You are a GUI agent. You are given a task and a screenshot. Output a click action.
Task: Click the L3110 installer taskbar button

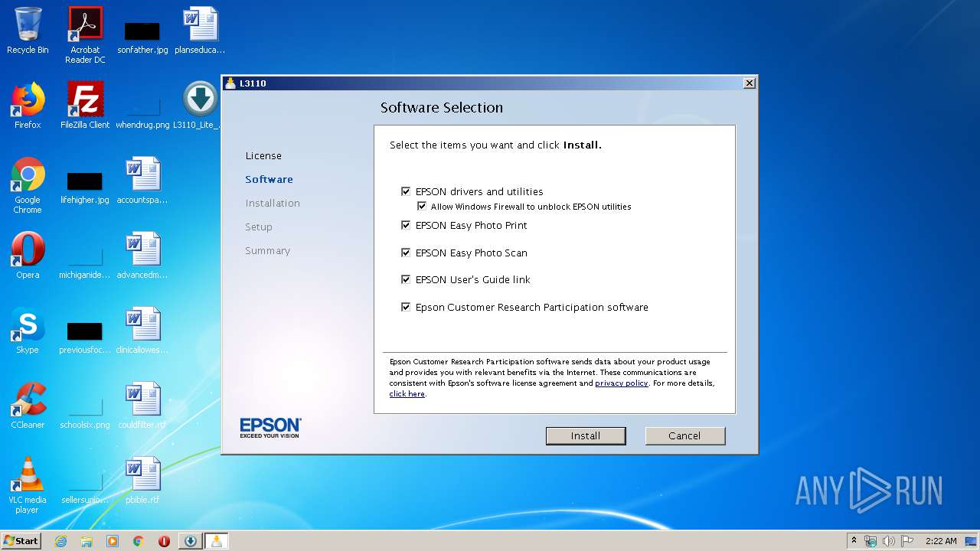tap(217, 541)
